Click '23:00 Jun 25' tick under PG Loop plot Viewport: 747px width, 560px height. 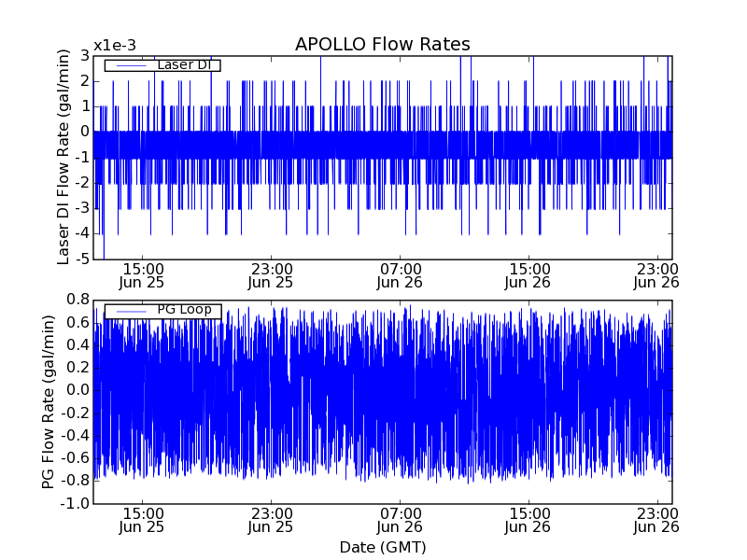271,521
